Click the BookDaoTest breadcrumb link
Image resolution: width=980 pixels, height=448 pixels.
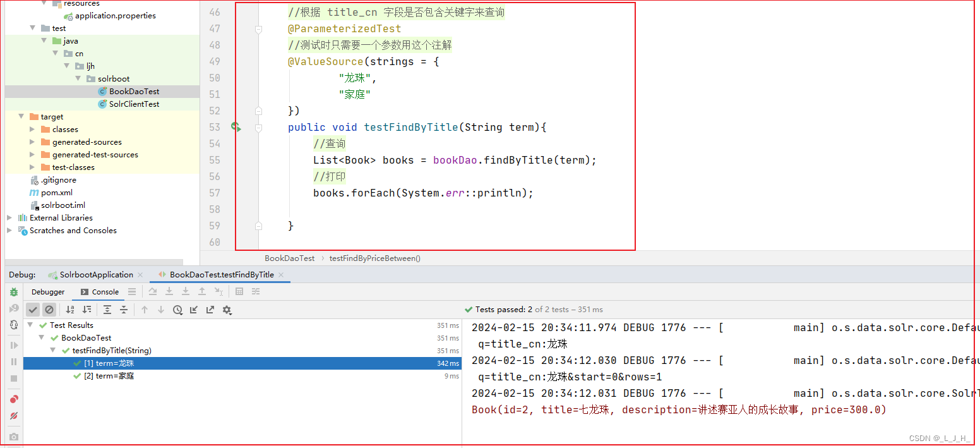point(289,258)
